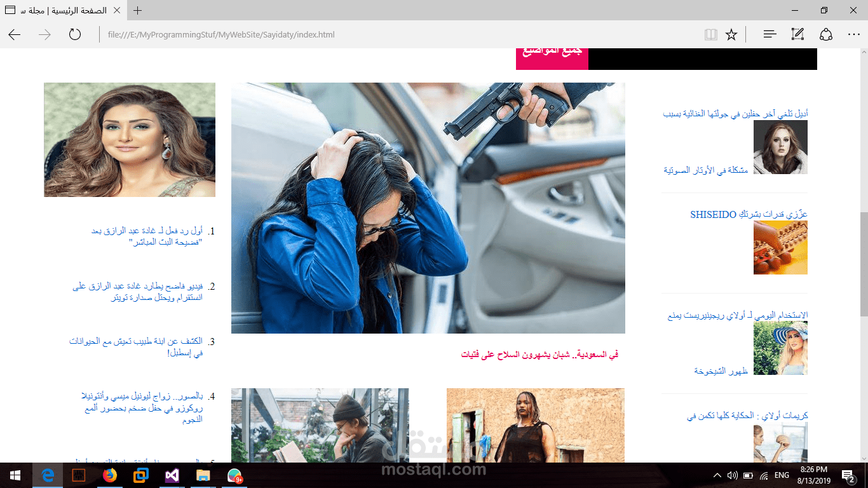Launch Firefox from the taskbar

(x=110, y=475)
